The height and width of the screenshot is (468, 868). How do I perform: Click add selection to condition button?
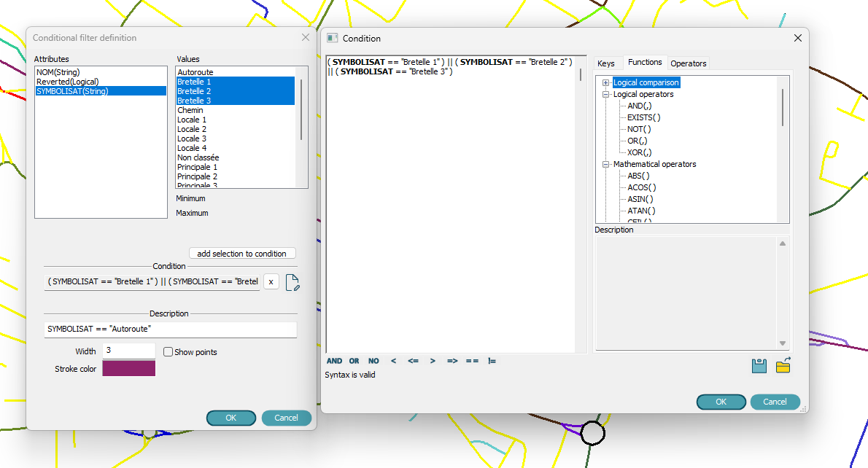pos(242,254)
